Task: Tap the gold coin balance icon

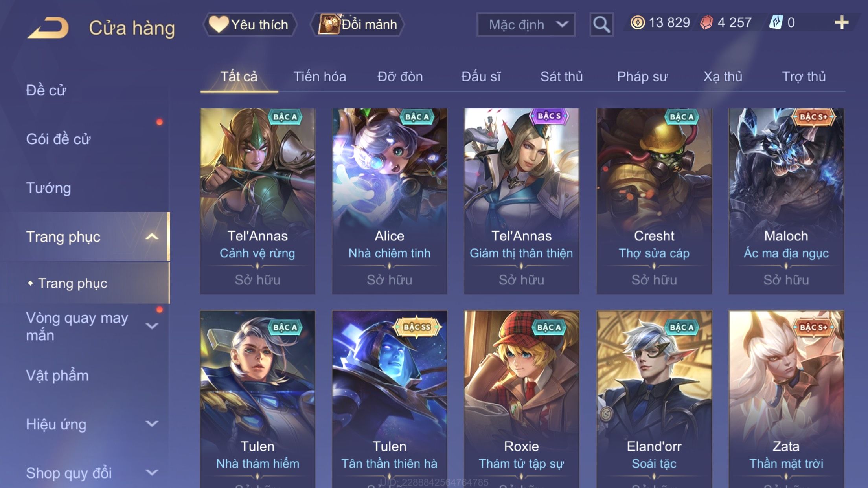Action: point(638,22)
